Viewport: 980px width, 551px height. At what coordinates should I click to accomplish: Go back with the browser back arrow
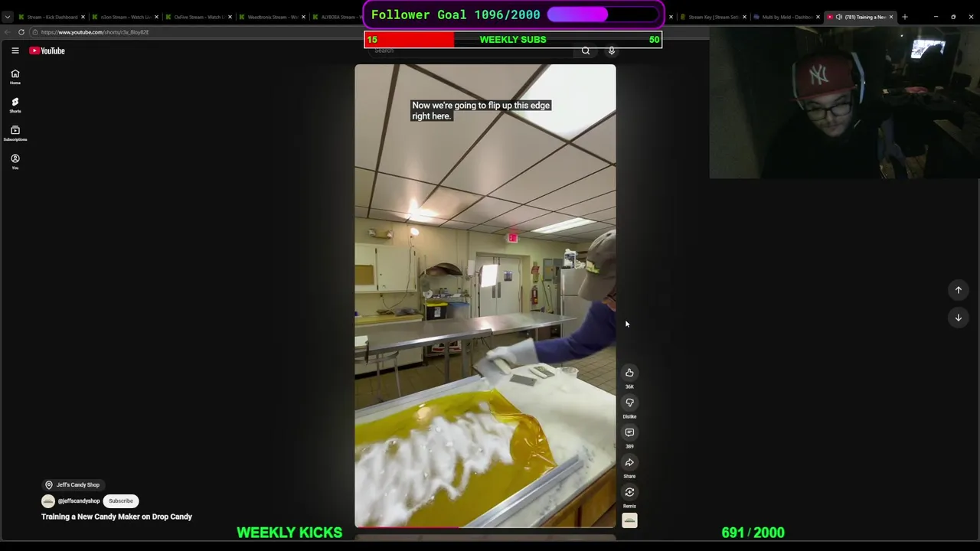[x=8, y=32]
